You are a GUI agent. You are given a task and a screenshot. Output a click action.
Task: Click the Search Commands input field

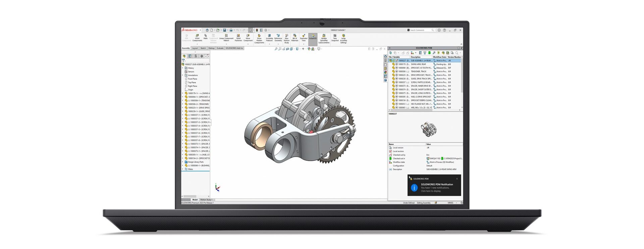pos(419,30)
